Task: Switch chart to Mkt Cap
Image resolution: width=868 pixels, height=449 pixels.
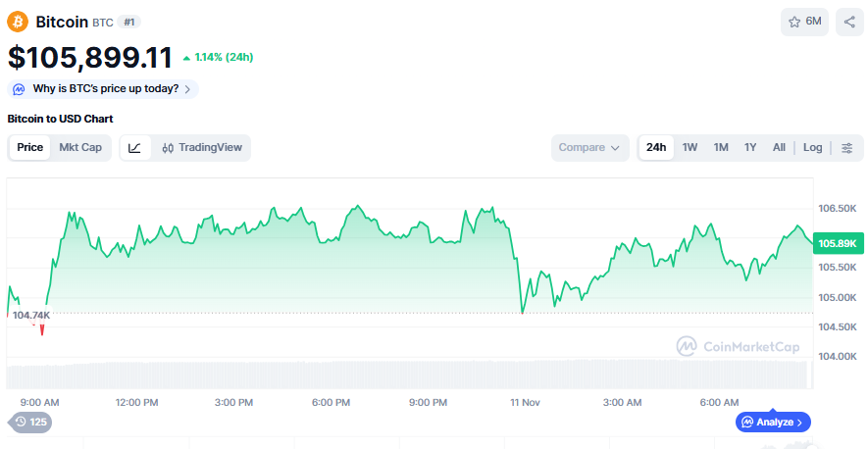Action: coord(79,148)
